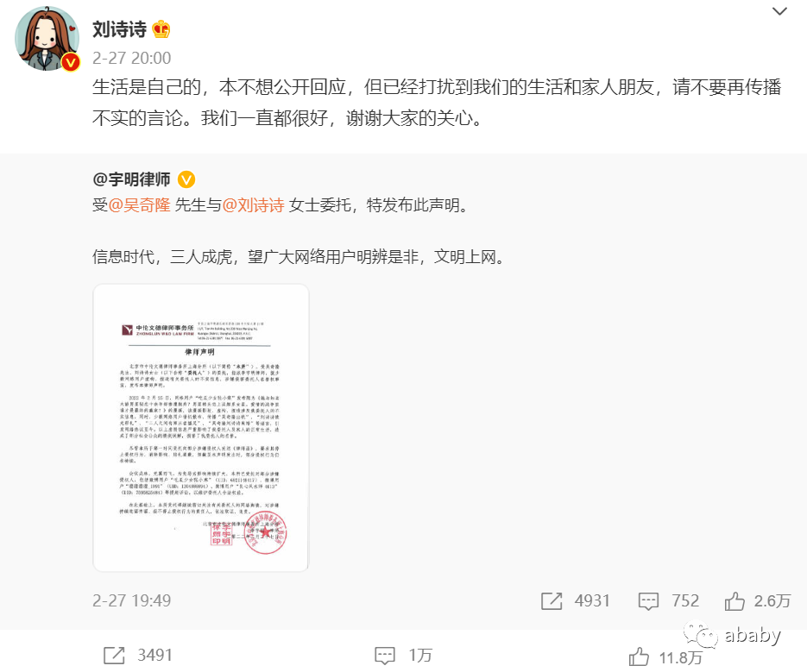Click the gold crown membership badge
807x672 pixels.
(x=161, y=29)
